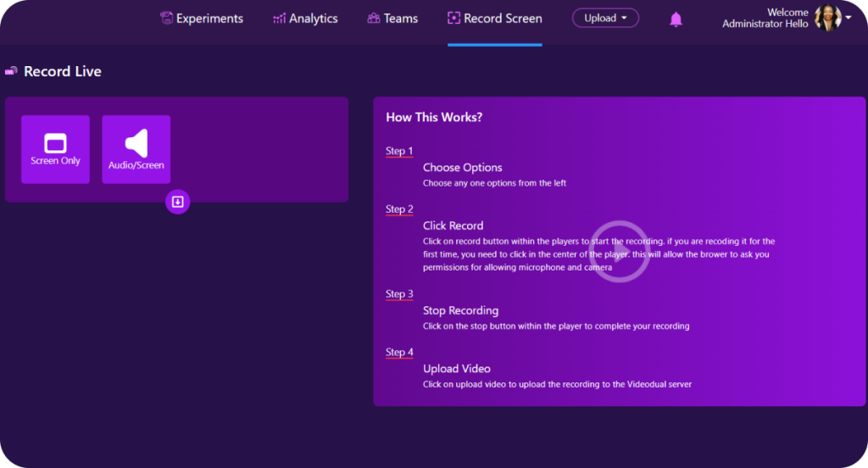Click the "How This Works?" heading
The height and width of the screenshot is (468, 868).
pos(434,118)
